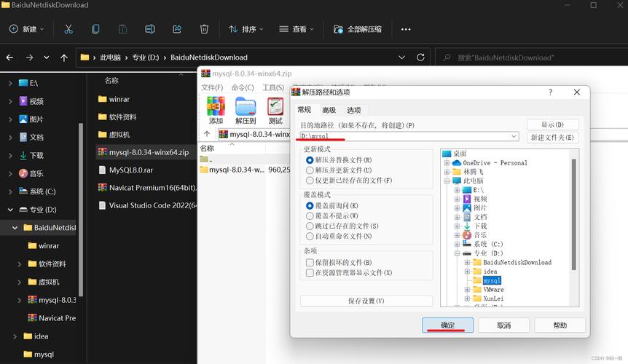Image resolution: width=628 pixels, height=364 pixels.
Task: Open WinRAR 文件(F) menu
Action: [212, 87]
